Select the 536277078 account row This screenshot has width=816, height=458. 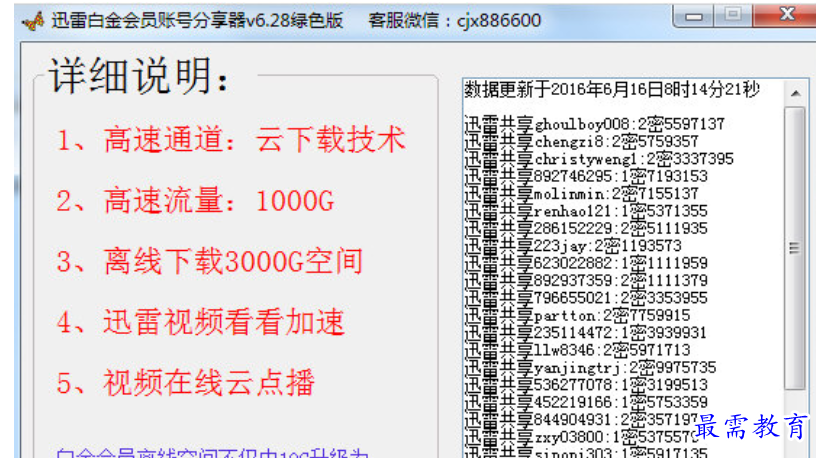coord(585,385)
